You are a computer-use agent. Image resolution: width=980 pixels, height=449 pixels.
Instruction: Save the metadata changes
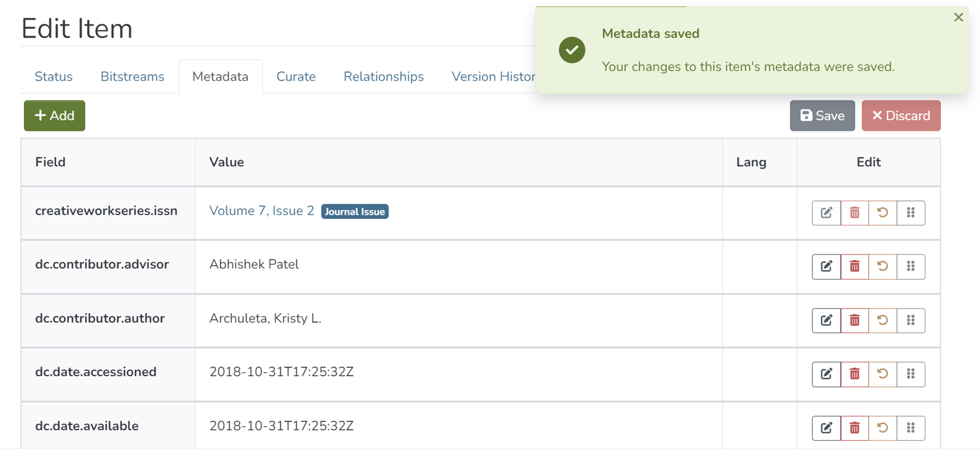point(822,116)
